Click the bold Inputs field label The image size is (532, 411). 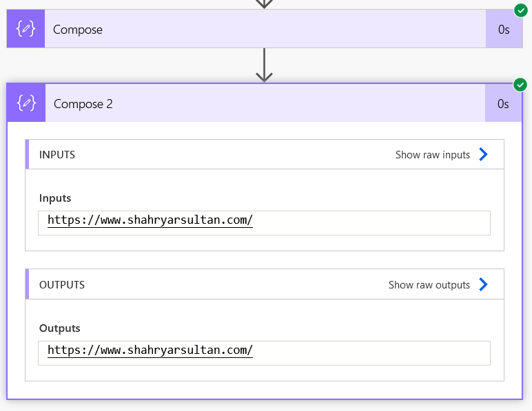pos(55,198)
